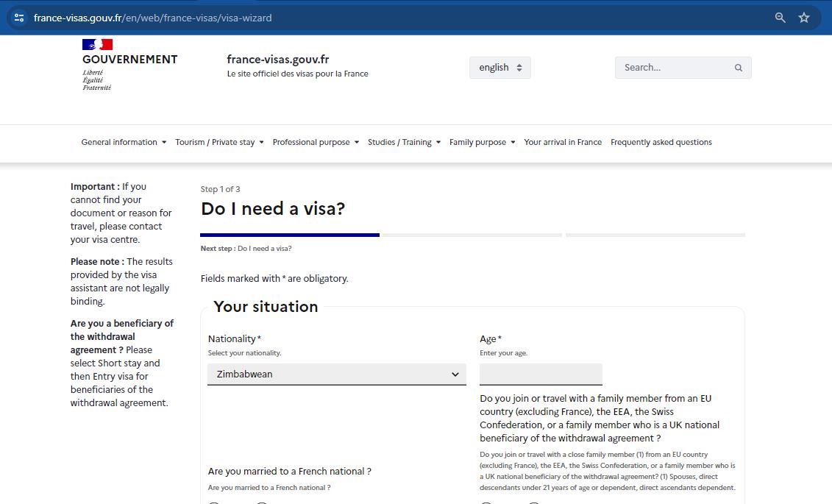Click the france-visas.gouv.fr site title
832x504 pixels.
pos(277,60)
